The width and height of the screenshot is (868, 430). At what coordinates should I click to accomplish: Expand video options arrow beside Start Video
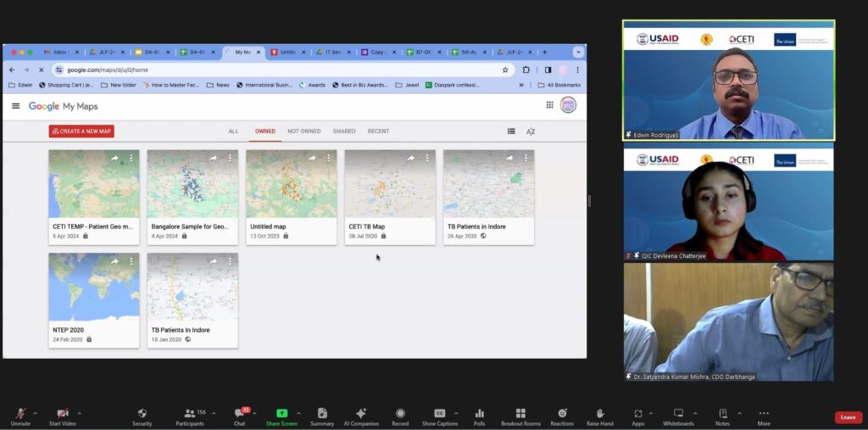(x=79, y=413)
